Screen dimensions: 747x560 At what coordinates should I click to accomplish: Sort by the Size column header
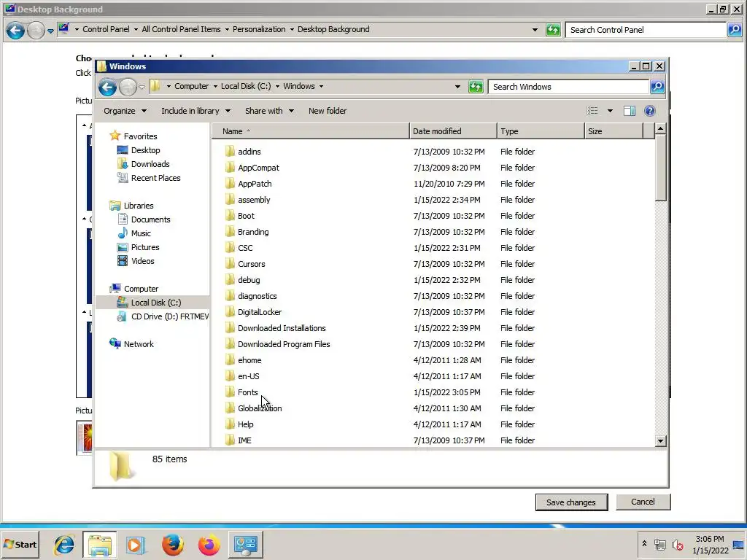614,131
